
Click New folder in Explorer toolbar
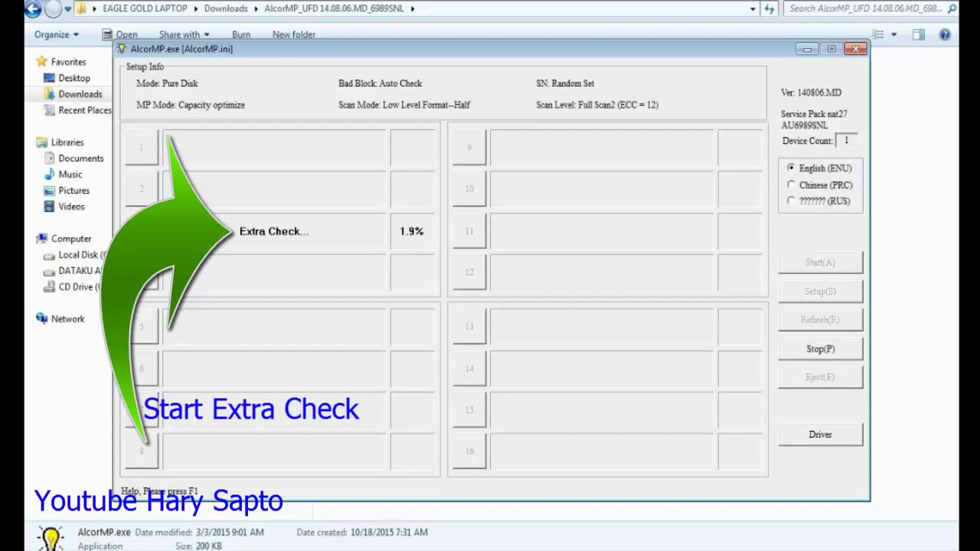coord(294,34)
